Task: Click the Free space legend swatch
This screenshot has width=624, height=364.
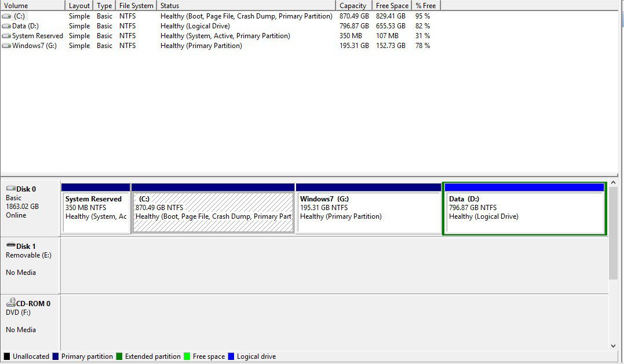Action: 187,356
